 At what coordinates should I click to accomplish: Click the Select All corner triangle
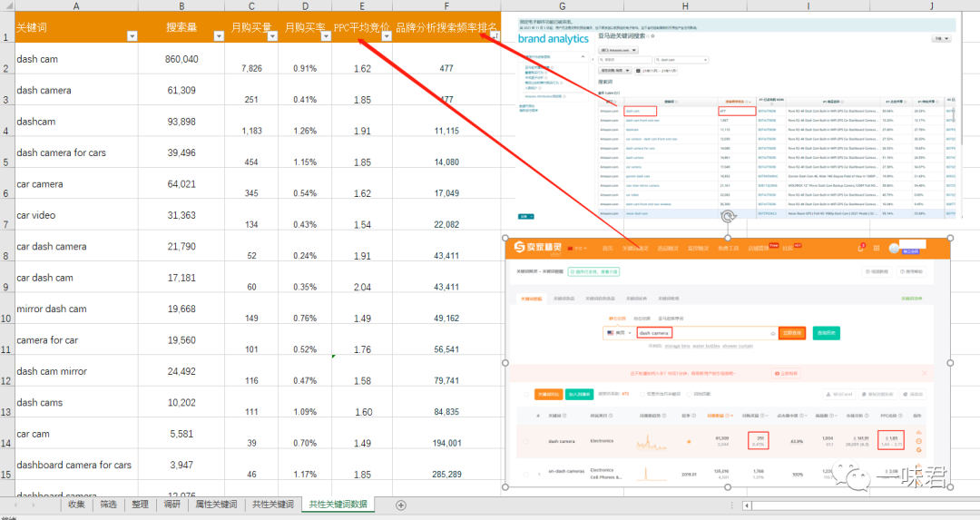tap(7, 5)
